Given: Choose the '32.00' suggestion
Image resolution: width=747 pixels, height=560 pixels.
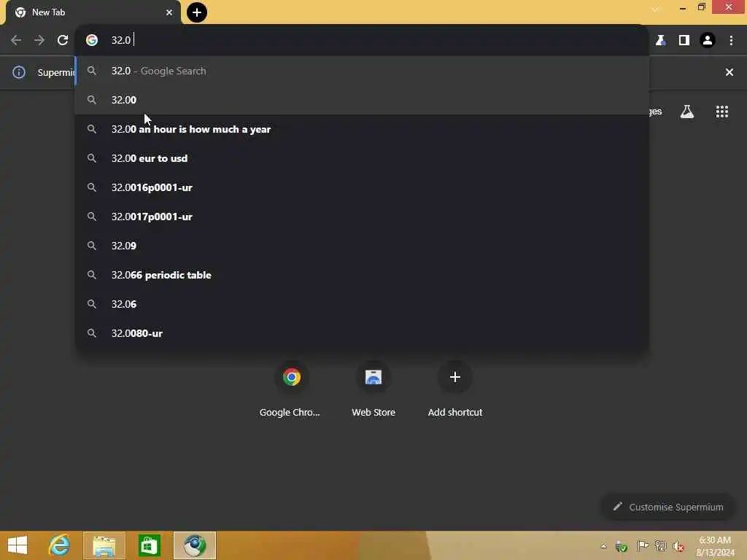Looking at the screenshot, I should [362, 100].
